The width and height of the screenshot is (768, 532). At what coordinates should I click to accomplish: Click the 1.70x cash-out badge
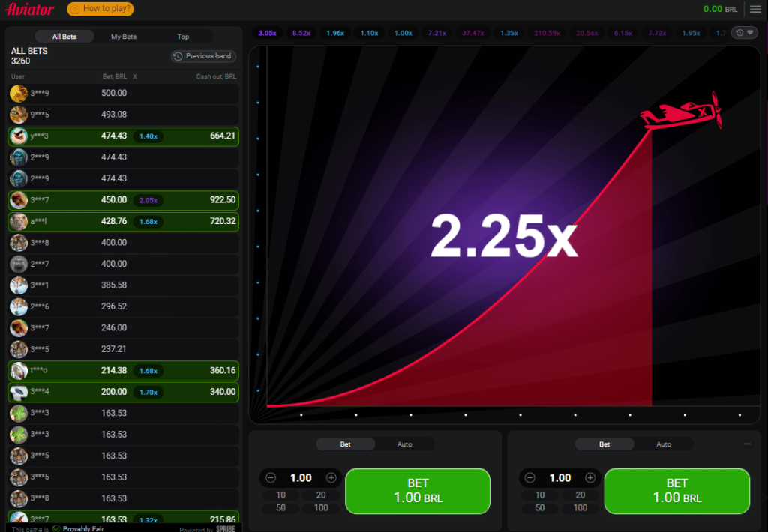pos(148,392)
